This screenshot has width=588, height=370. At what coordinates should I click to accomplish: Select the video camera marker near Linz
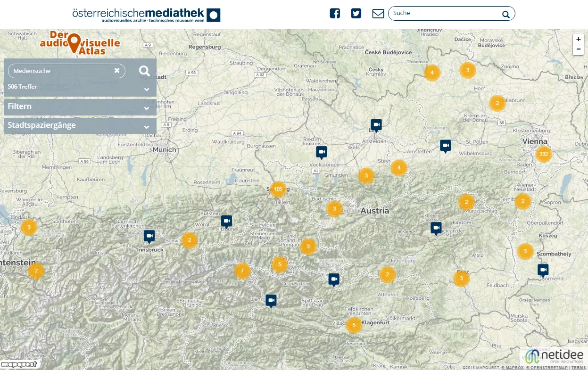376,124
